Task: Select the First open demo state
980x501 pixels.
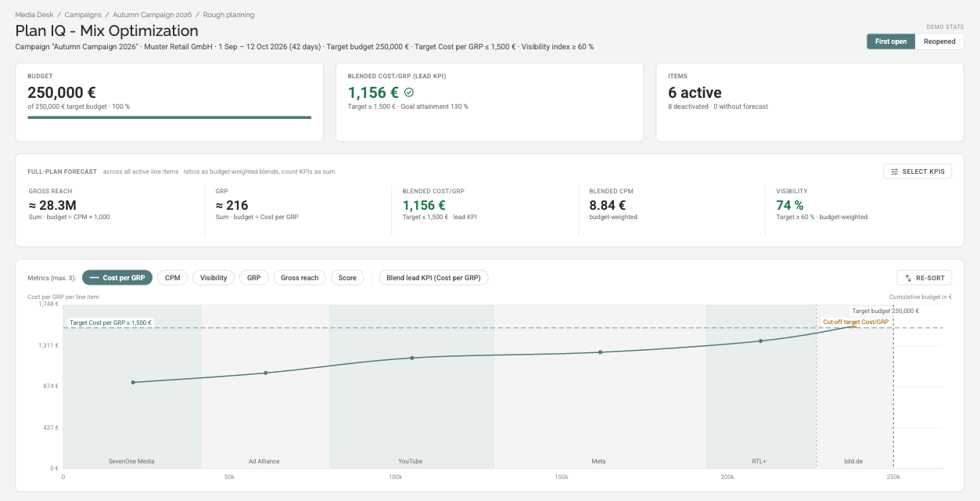Action: (x=891, y=41)
